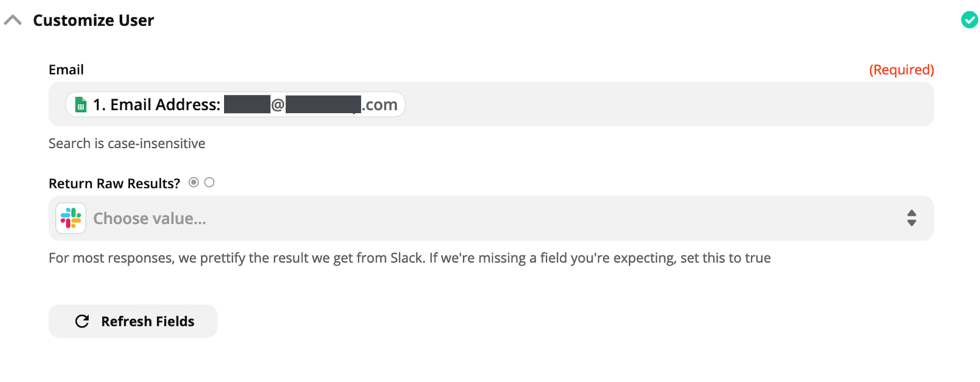Click the Return Raw Results? label
This screenshot has width=980, height=382.
pos(114,183)
